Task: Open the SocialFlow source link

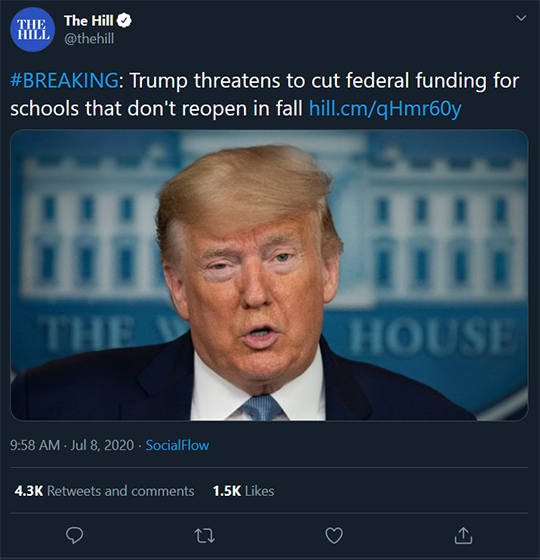Action: (x=177, y=445)
